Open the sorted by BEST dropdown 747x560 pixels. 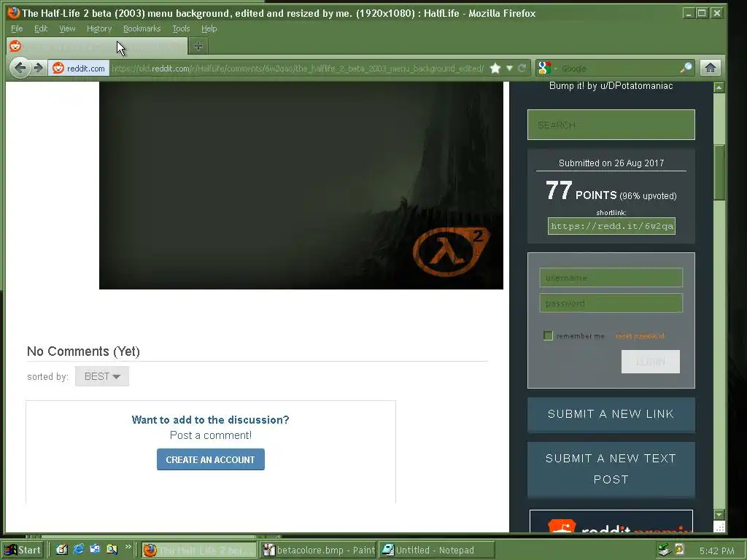102,376
